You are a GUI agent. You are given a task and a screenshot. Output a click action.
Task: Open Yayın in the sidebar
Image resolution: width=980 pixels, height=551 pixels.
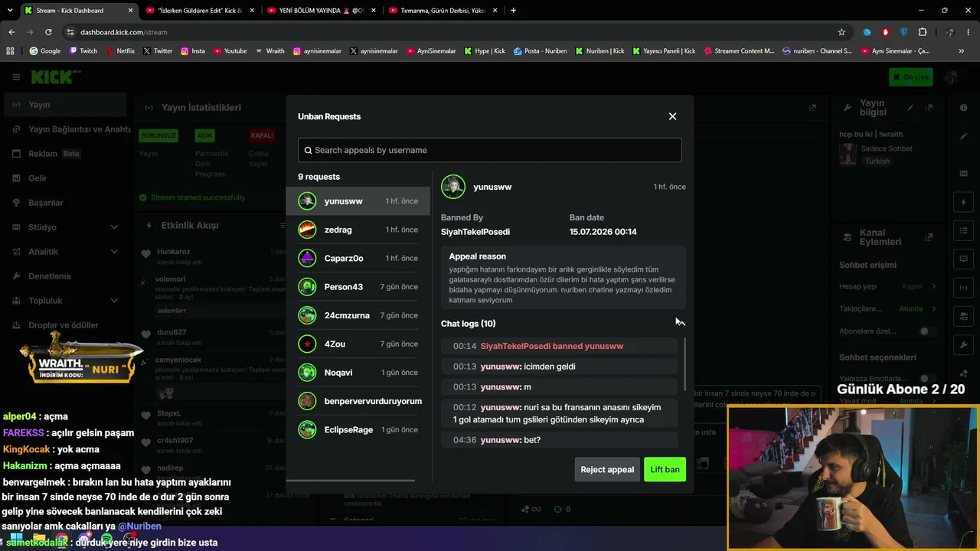pos(64,105)
